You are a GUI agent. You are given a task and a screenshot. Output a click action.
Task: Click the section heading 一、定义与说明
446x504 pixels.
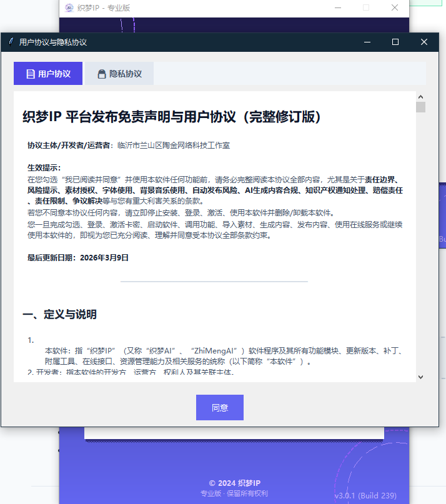coord(59,314)
